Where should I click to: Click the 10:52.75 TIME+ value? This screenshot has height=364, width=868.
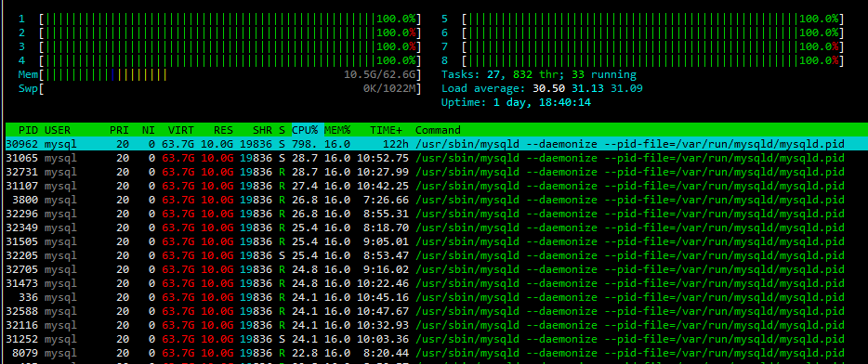click(383, 158)
